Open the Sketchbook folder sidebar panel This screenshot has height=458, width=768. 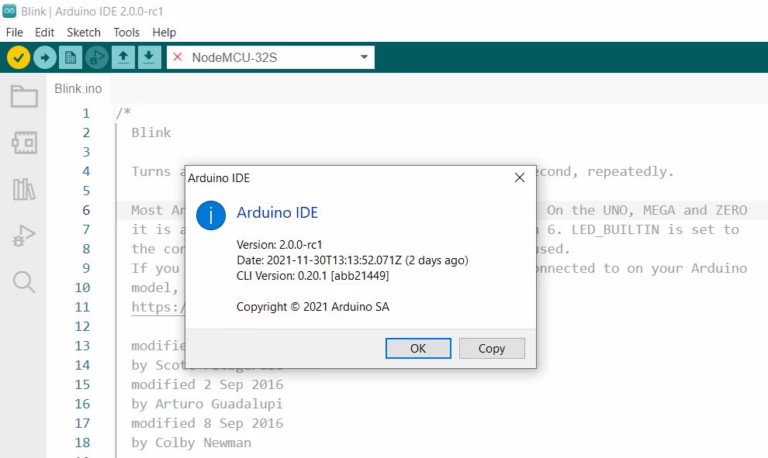coord(24,97)
